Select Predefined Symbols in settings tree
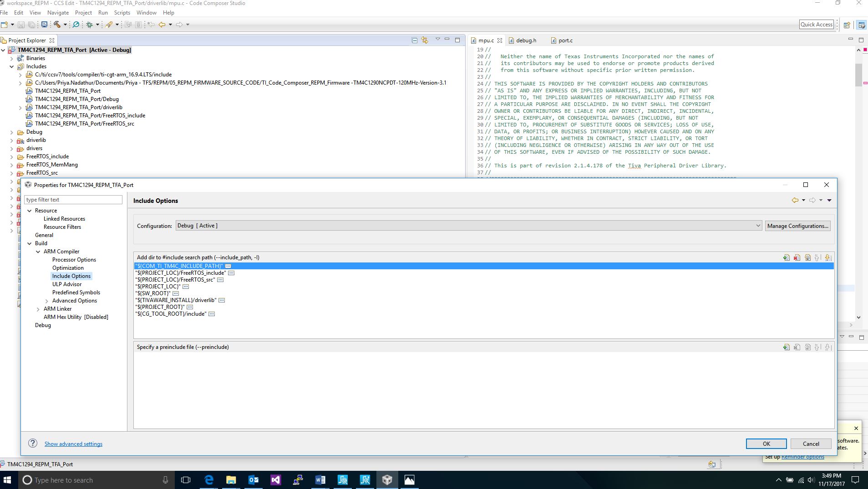The width and height of the screenshot is (868, 489). [x=76, y=292]
